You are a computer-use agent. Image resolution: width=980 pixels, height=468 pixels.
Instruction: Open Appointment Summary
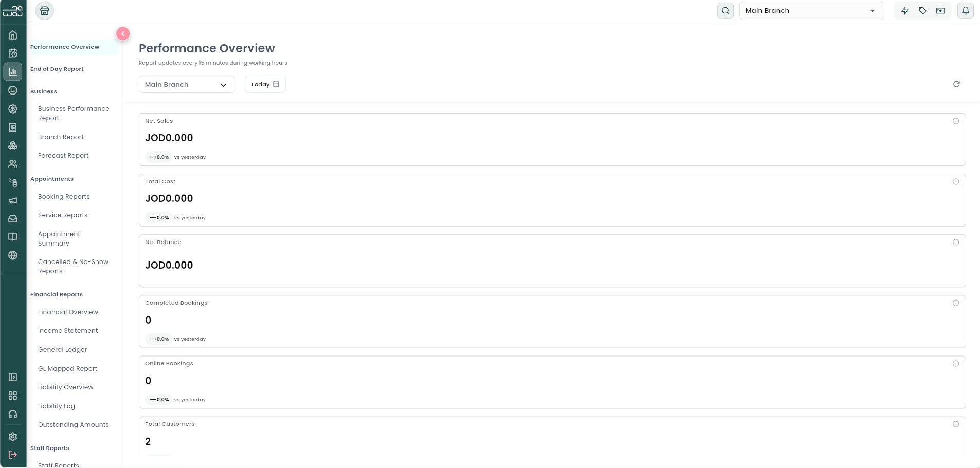(x=59, y=239)
